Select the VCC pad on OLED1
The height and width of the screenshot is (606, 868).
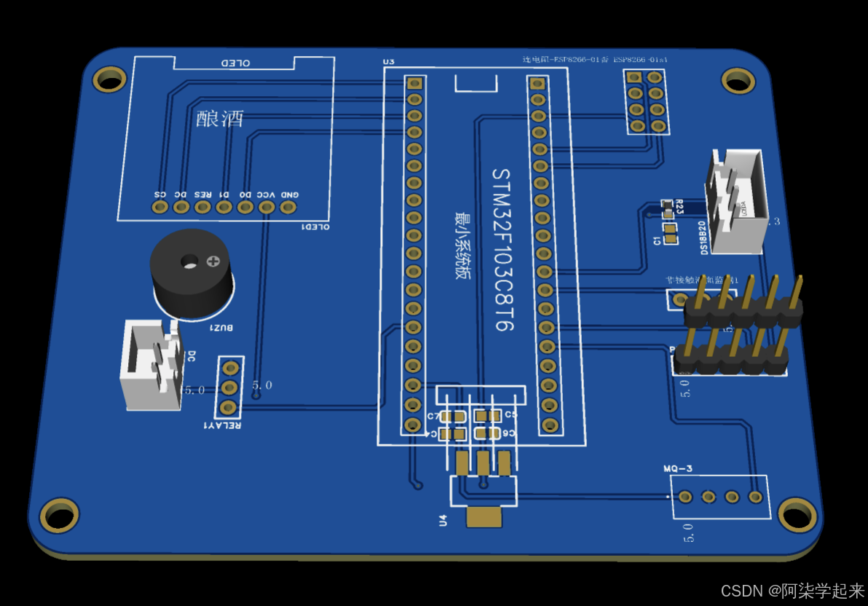pyautogui.click(x=264, y=206)
